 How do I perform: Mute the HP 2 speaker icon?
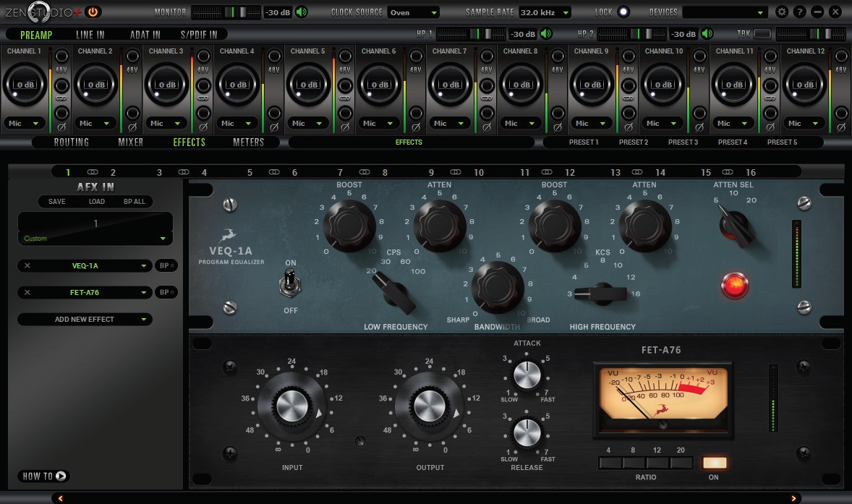coord(707,34)
